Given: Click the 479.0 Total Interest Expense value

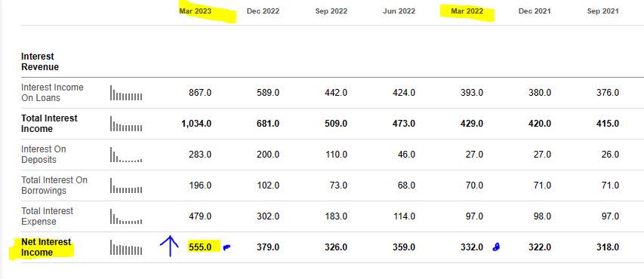Looking at the screenshot, I should click(x=200, y=216).
